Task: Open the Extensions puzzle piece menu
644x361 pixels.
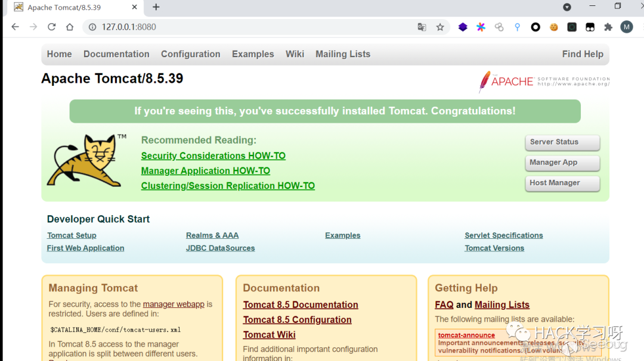Action: point(608,27)
